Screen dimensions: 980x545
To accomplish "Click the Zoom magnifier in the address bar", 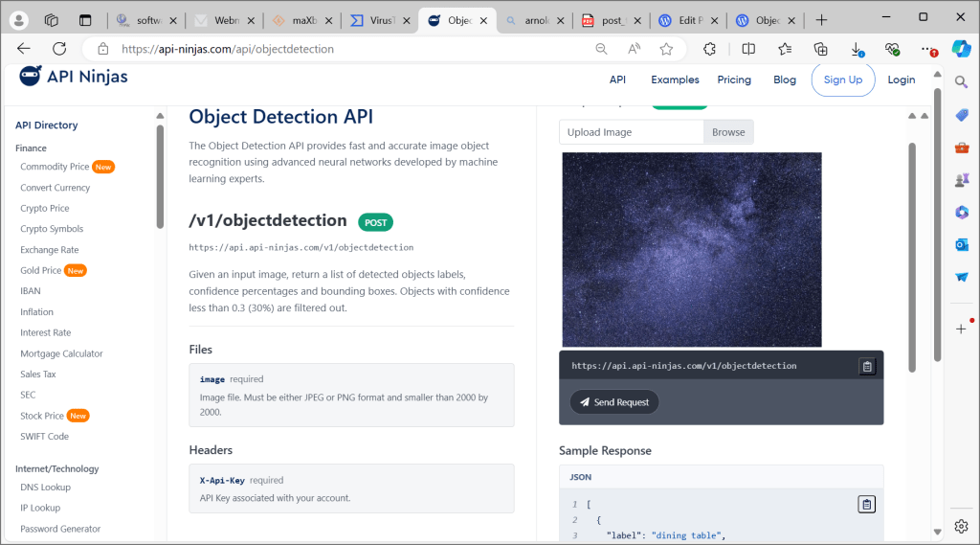I will point(602,49).
